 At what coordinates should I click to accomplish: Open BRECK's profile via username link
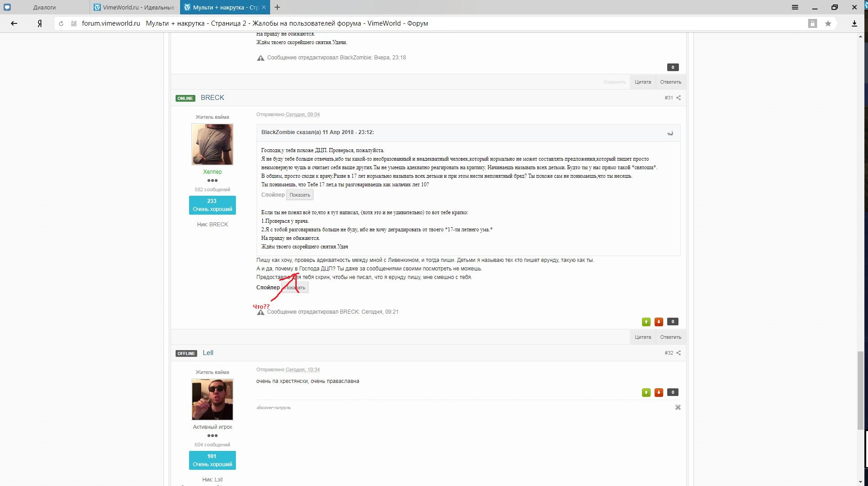coord(212,98)
